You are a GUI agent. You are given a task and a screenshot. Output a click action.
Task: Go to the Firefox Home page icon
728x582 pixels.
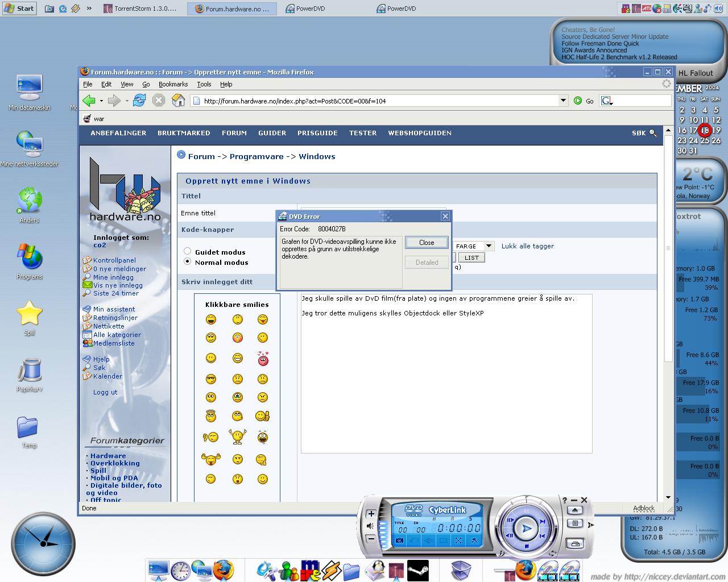point(179,101)
